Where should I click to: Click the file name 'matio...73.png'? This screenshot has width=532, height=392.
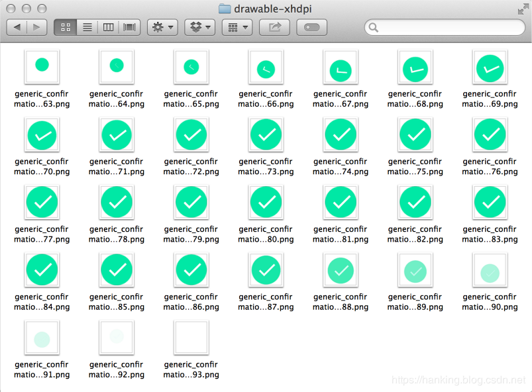pos(266,171)
